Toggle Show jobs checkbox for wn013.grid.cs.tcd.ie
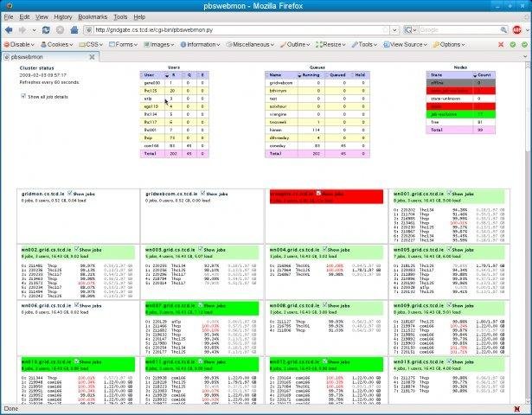532x415 pixels. [449, 361]
